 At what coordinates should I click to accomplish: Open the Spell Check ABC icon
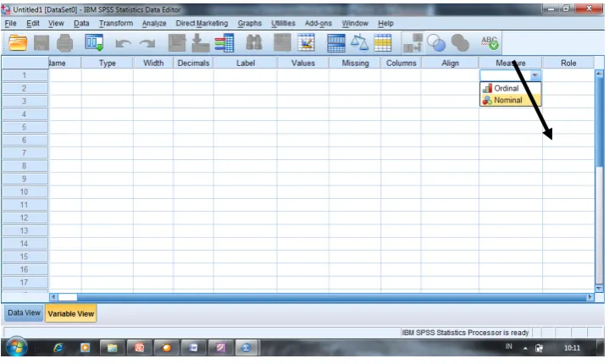pos(490,42)
